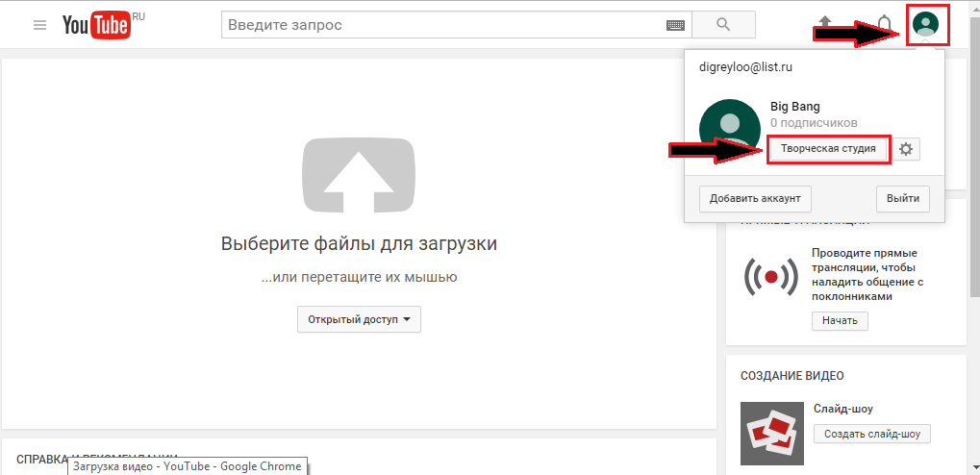The height and width of the screenshot is (475, 980).
Task: Click the slideshow thumbnail image
Action: pyautogui.click(x=772, y=433)
